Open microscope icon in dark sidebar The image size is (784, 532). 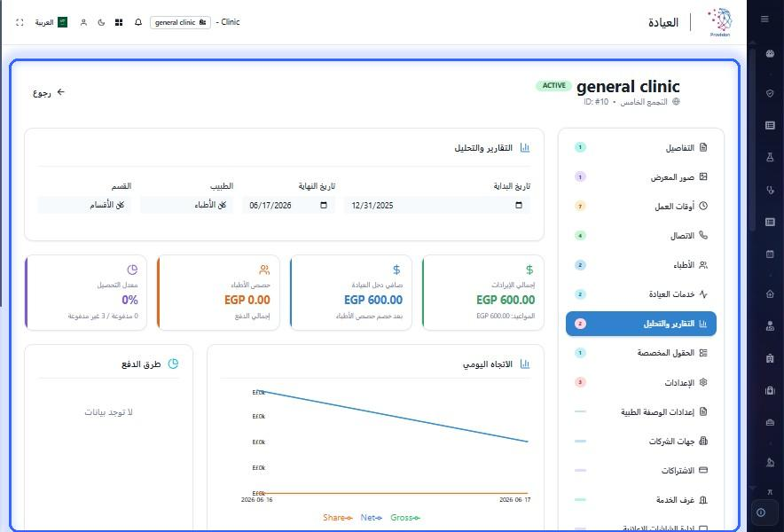pos(770,463)
